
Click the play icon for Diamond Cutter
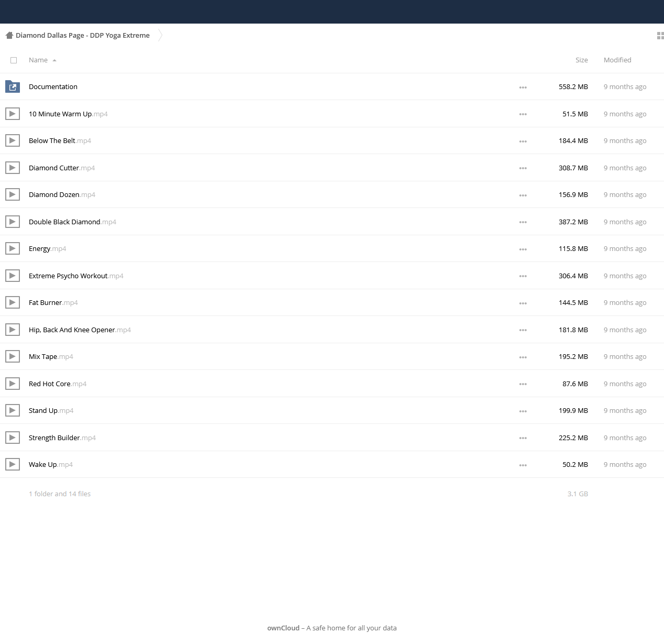tap(13, 168)
